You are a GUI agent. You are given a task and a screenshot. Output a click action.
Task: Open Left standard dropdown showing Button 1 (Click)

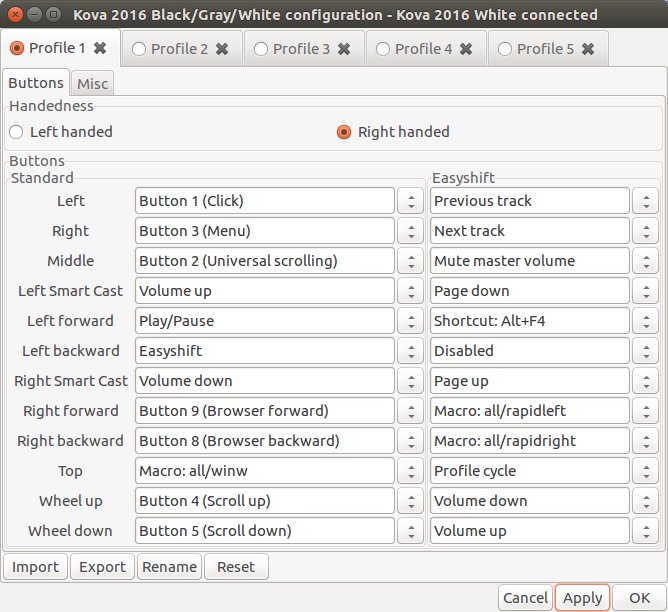[265, 201]
